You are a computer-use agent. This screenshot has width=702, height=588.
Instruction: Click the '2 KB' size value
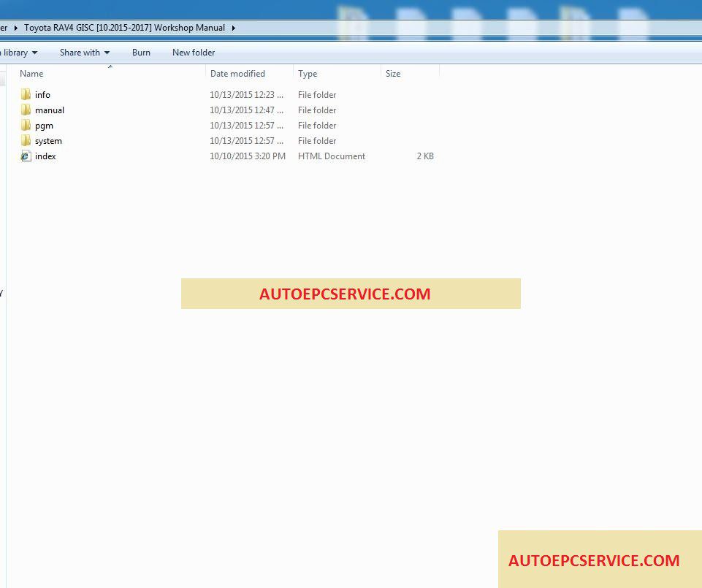coord(425,156)
